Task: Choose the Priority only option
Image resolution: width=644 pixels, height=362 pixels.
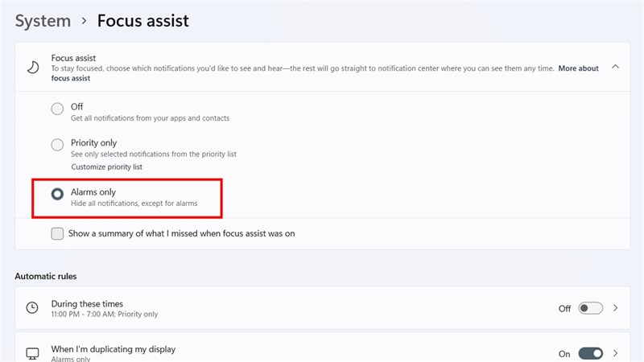Action: click(x=57, y=146)
